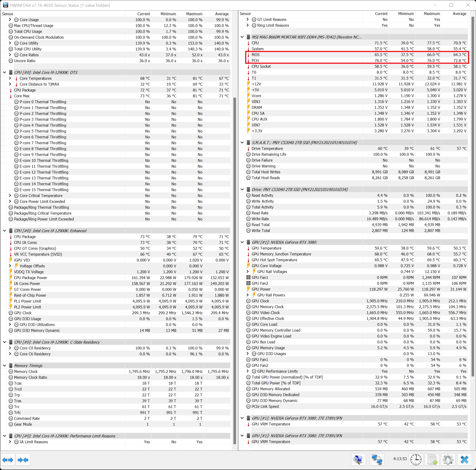
Task: Click the thermometer icon on PCH row
Action: click(x=248, y=61)
